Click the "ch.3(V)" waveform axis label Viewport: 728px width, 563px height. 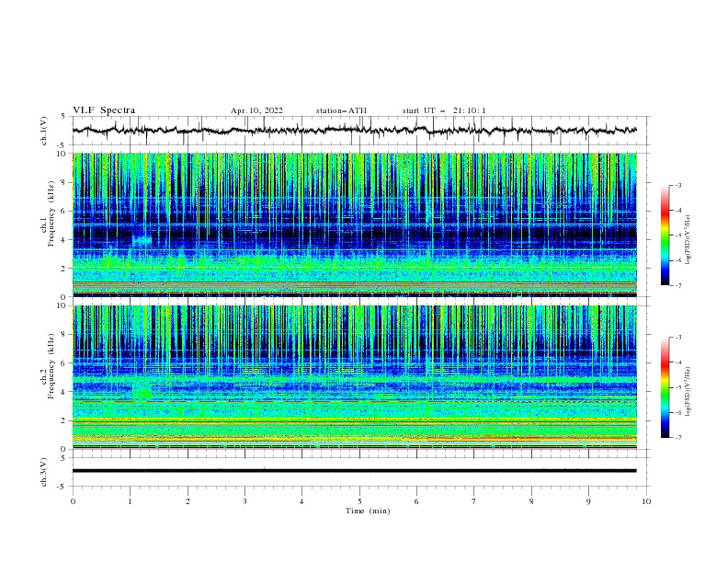44,472
